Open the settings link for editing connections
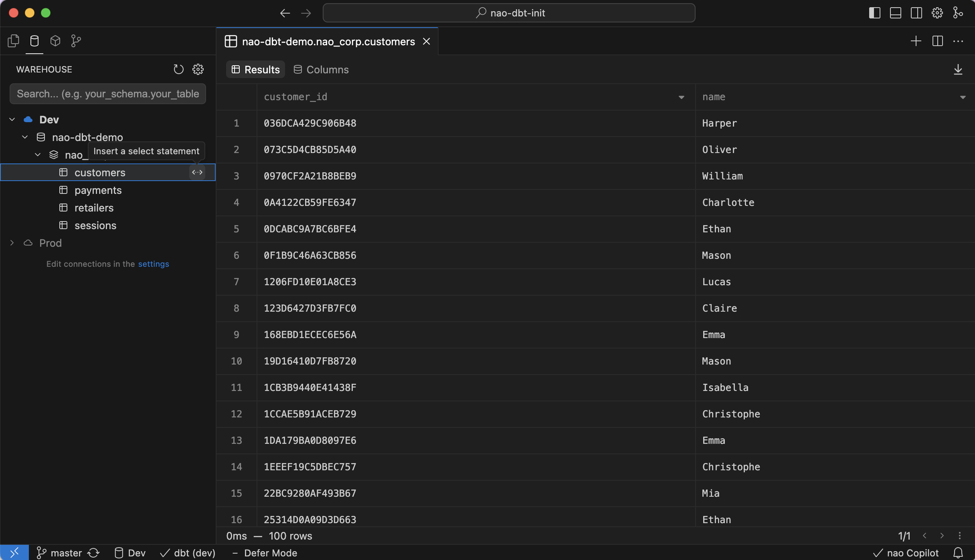Viewport: 975px width, 560px height. pyautogui.click(x=153, y=264)
